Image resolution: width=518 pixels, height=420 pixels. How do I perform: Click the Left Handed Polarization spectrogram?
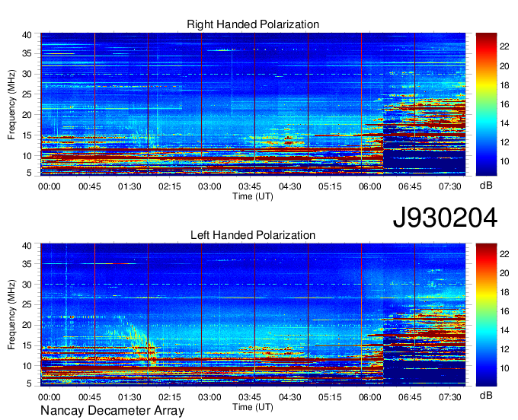pos(253,315)
